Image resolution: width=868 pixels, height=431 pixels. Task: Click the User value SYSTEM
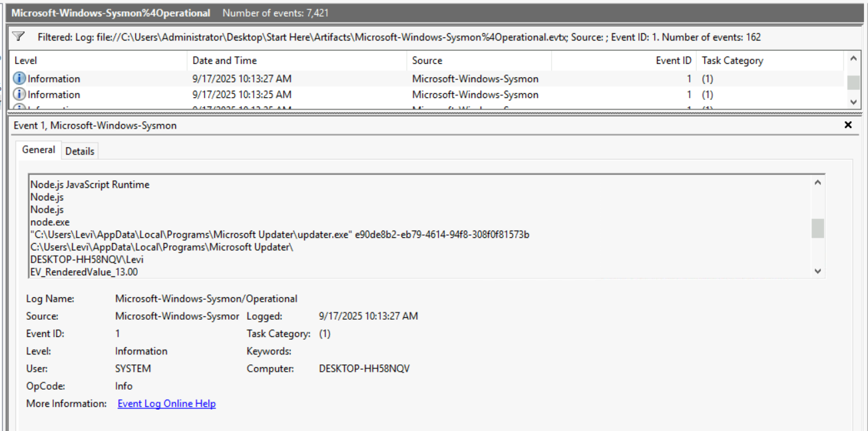pos(133,368)
